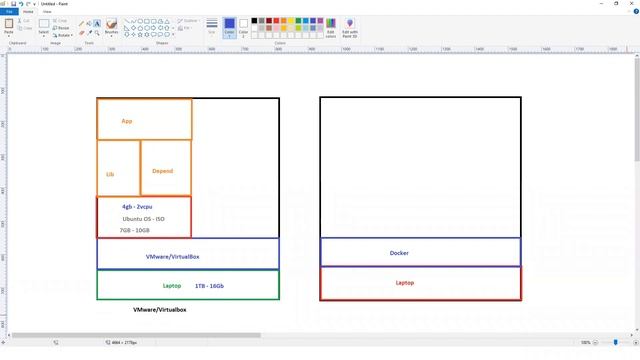Pick the purple color swatch

(320, 20)
